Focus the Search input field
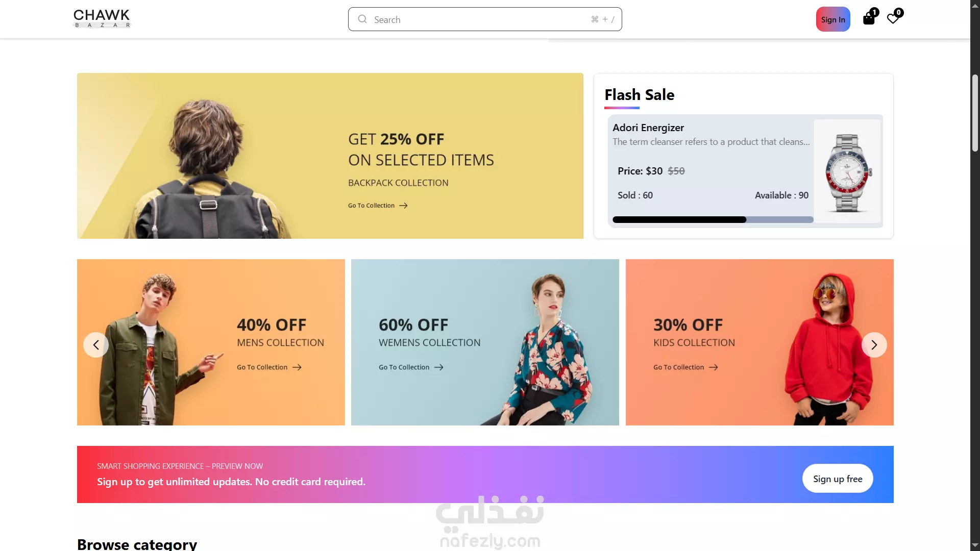Viewport: 980px width, 551px height. (x=485, y=19)
